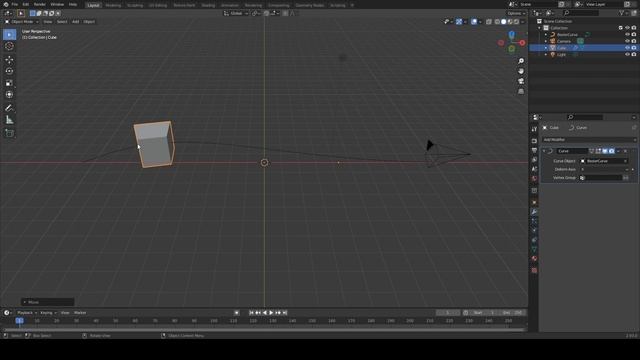Open the timeline Playback menu
The height and width of the screenshot is (360, 640).
26,313
